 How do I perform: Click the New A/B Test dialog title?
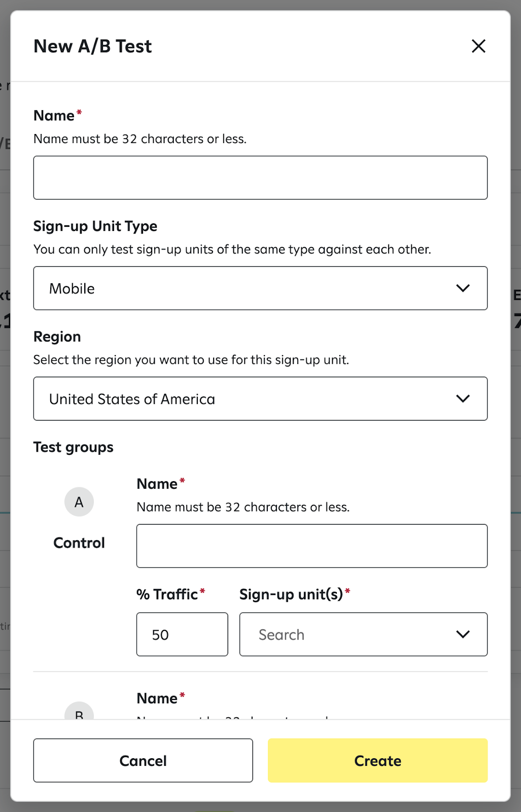tap(93, 46)
